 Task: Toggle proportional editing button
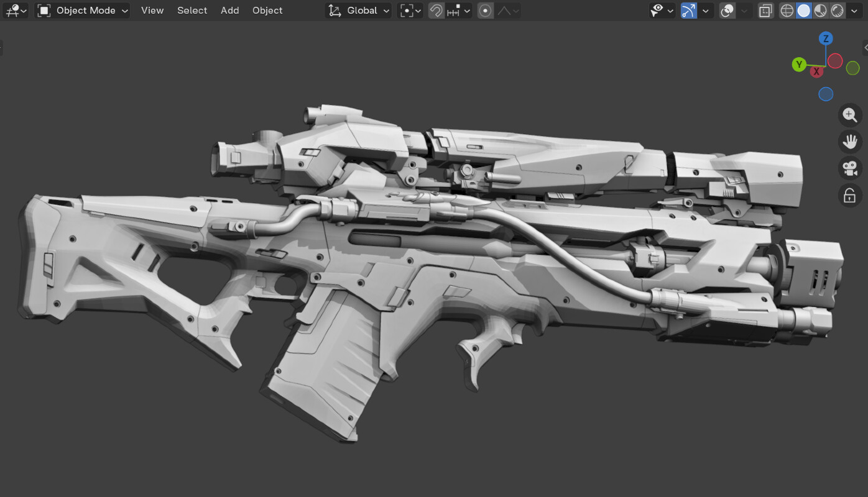coord(486,11)
